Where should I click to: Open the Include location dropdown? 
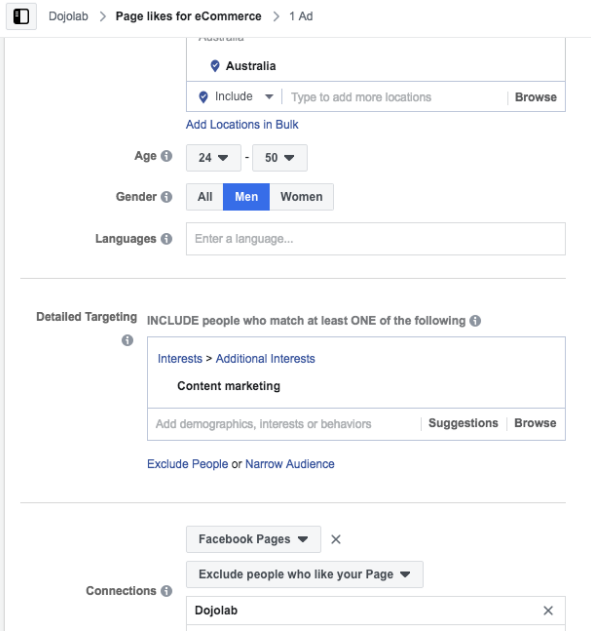click(236, 97)
